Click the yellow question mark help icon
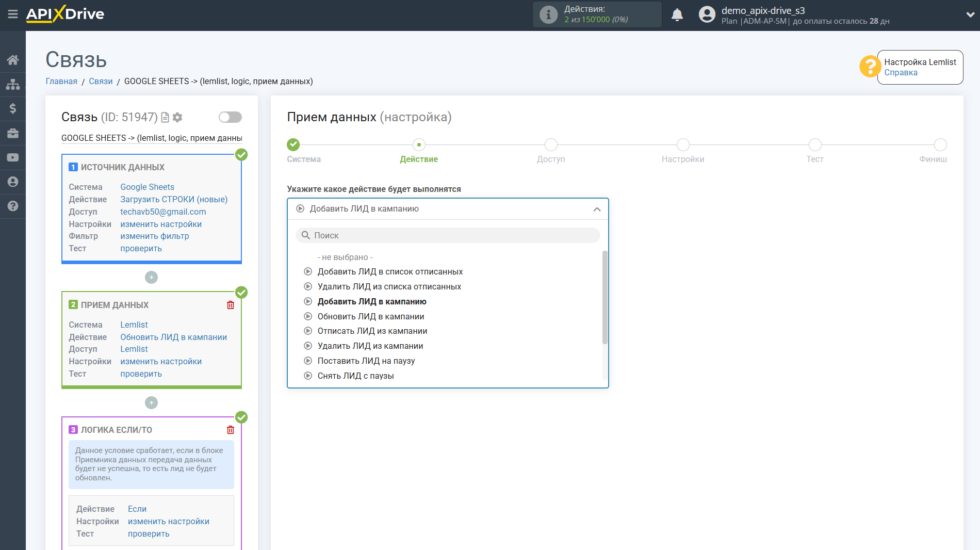This screenshot has height=550, width=980. click(x=870, y=67)
